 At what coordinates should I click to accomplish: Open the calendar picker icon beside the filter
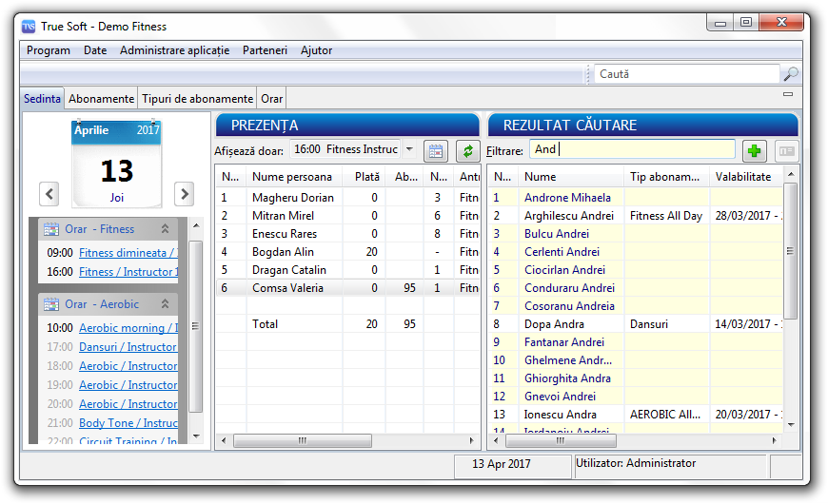[x=435, y=150]
